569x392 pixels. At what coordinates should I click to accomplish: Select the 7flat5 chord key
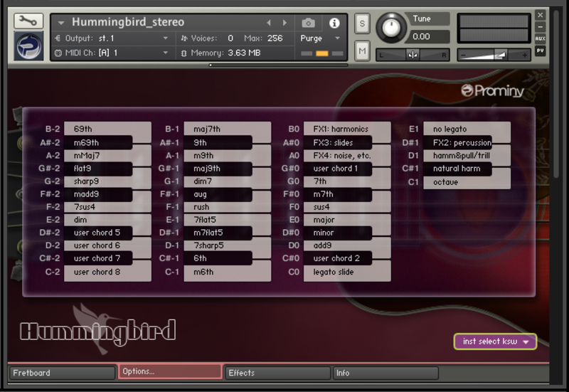[227, 220]
